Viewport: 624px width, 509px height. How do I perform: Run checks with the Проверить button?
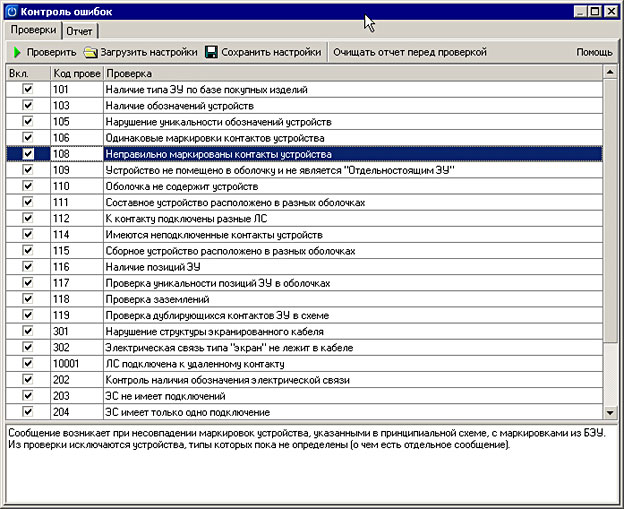pyautogui.click(x=45, y=52)
